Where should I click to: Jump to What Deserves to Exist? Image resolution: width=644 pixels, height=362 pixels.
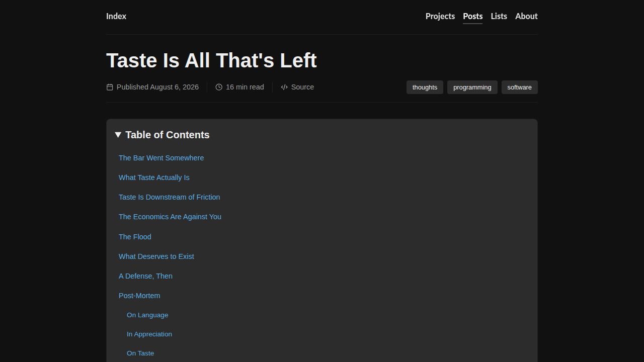pos(156,256)
